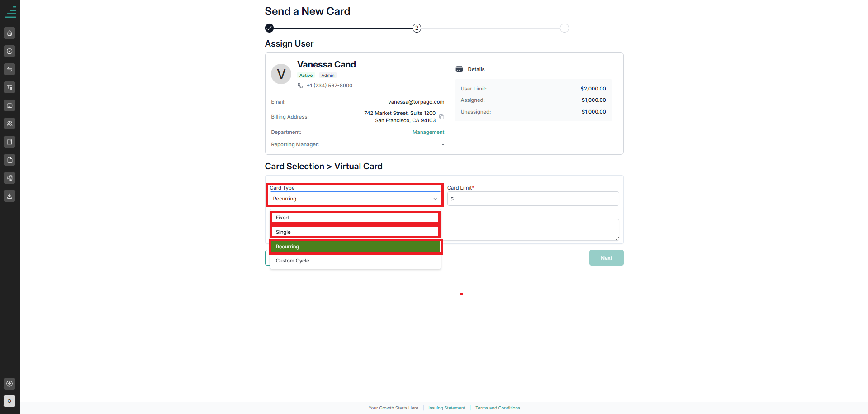Open the users icon in sidebar
The image size is (868, 414).
(x=9, y=124)
